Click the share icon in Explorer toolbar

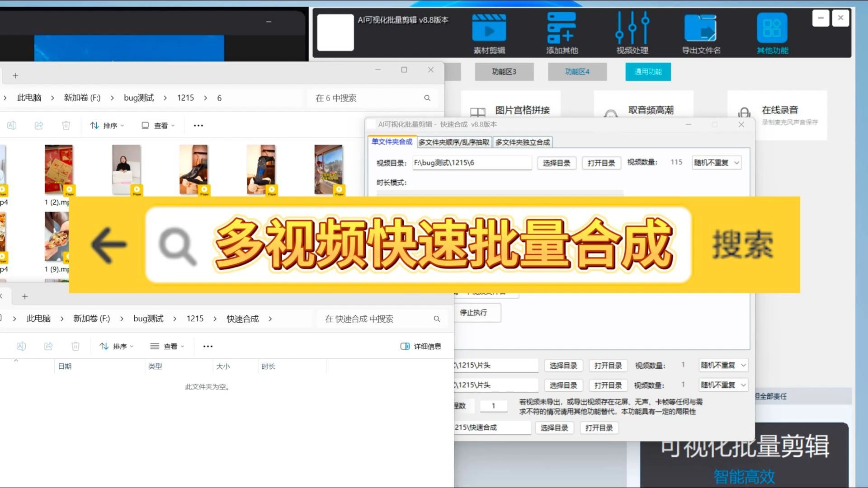(39, 125)
